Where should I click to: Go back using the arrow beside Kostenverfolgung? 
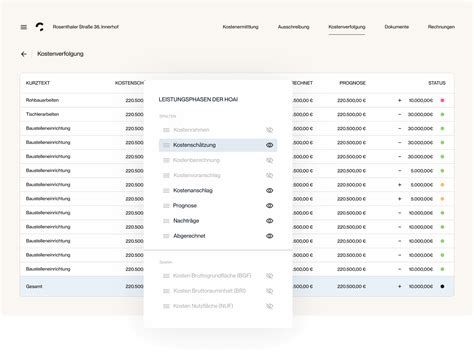click(24, 54)
